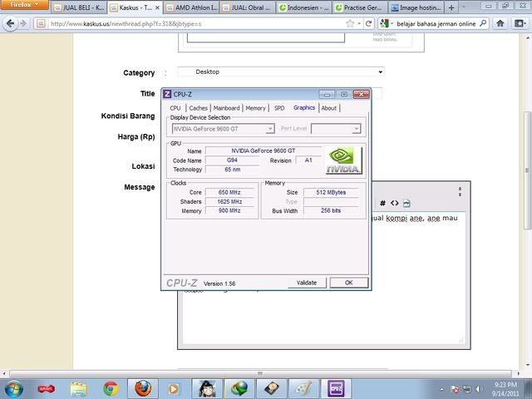Open a new tab with plus icon
Viewport: 532px width, 399px height.
point(451,7)
